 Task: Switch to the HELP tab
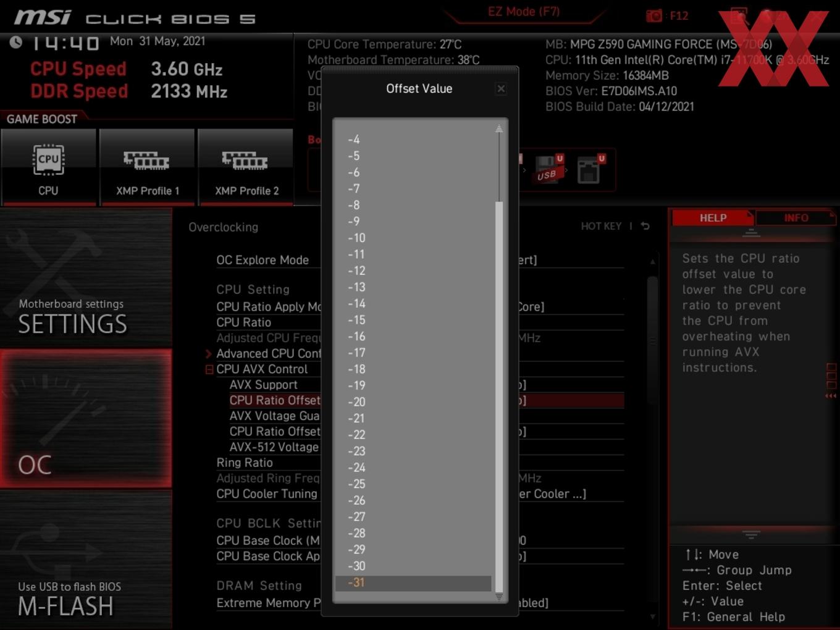(x=713, y=218)
